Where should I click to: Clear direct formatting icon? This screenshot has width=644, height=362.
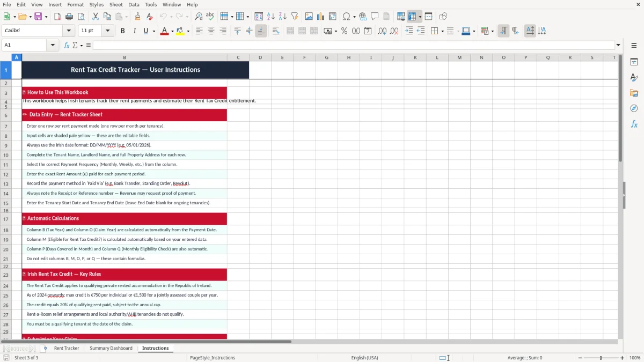point(149,16)
